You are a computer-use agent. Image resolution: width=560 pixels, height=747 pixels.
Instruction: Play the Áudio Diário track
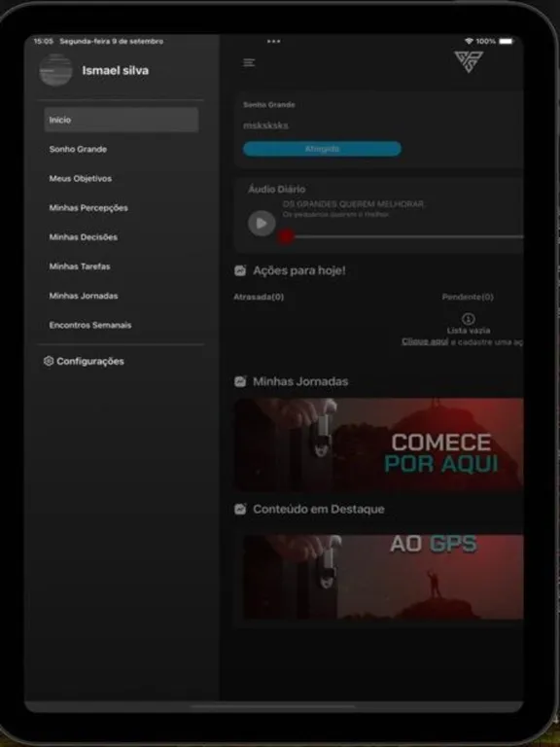pos(262,223)
